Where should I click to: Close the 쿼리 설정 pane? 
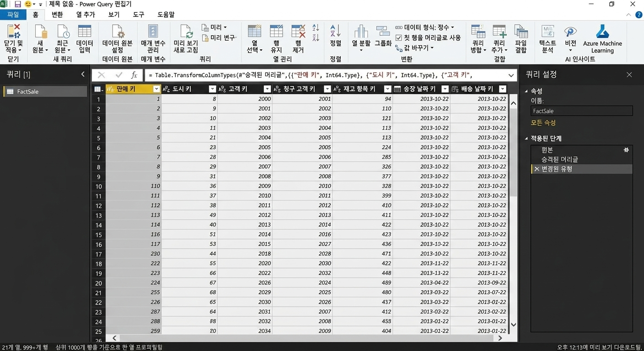tap(629, 74)
